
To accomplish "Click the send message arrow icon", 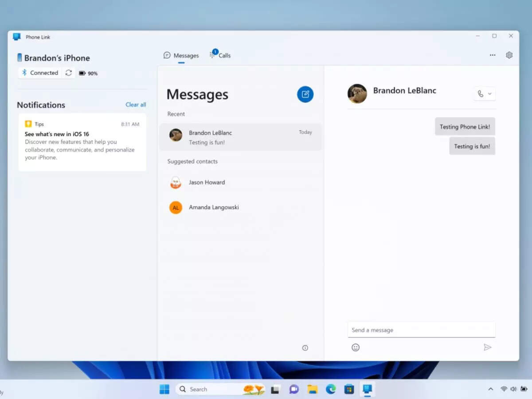I will tap(488, 347).
